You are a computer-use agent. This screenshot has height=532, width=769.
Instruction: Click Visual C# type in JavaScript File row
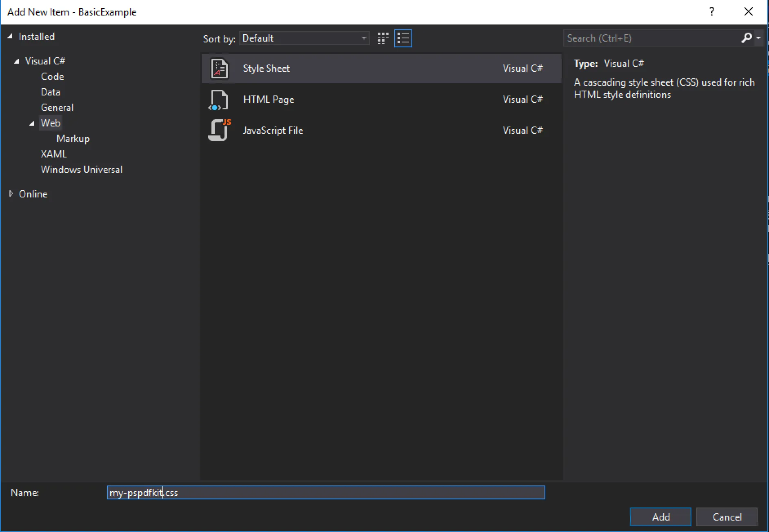pos(523,131)
